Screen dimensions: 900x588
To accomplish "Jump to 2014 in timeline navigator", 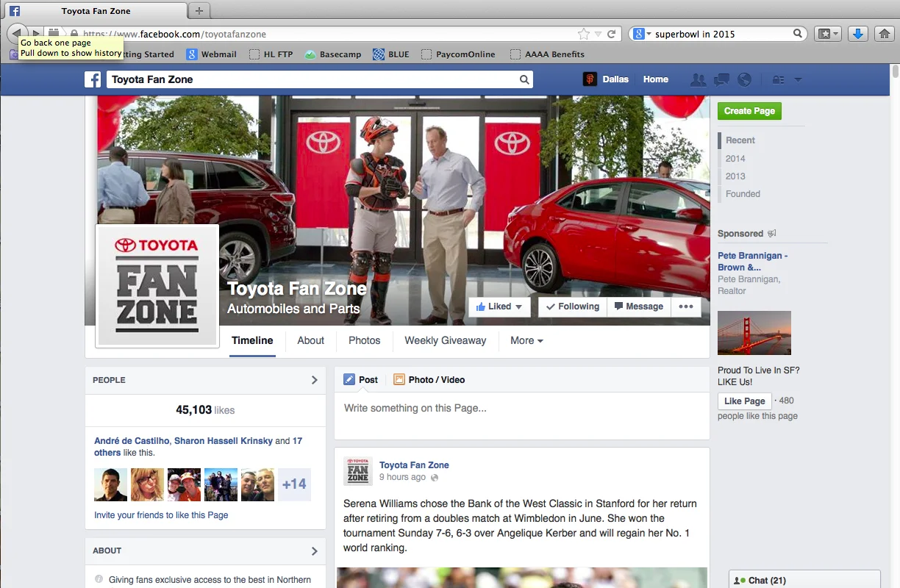I will coord(735,159).
